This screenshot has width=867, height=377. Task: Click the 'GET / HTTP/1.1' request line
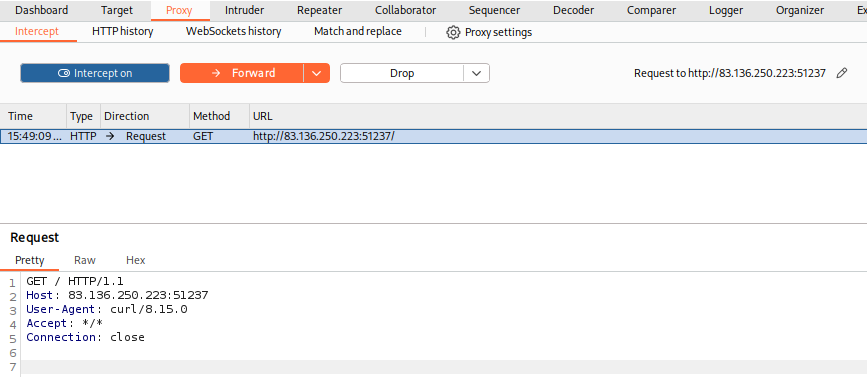coord(75,282)
